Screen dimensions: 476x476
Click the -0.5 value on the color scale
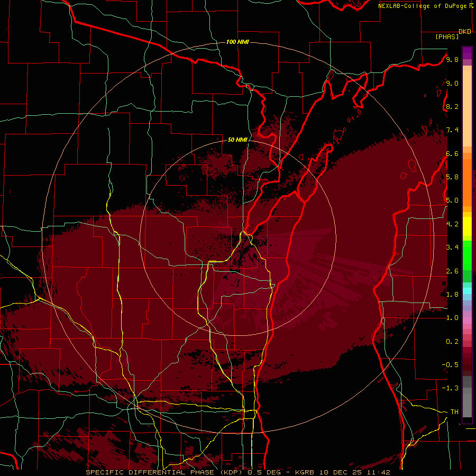pyautogui.click(x=450, y=365)
